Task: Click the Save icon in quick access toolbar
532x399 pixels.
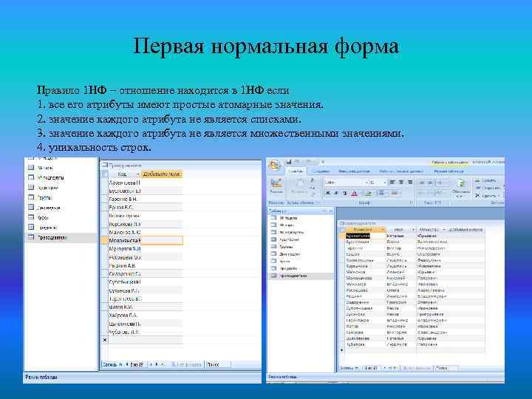Action: click(x=289, y=162)
